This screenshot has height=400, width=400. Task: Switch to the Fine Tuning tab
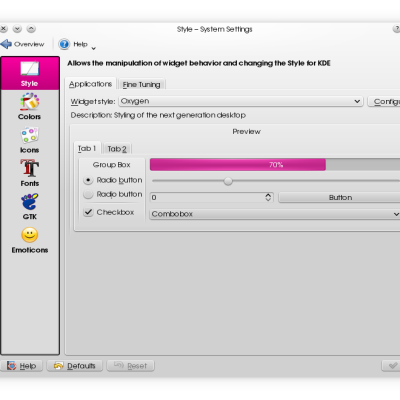[141, 85]
